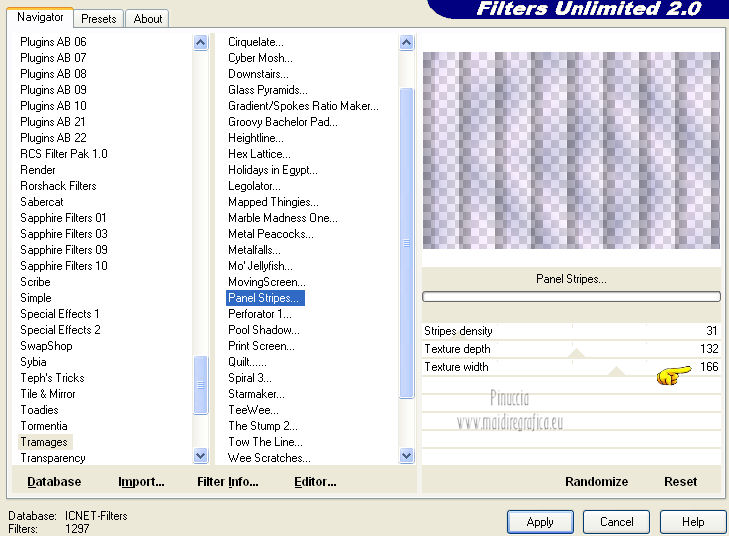
Task: Select Special Effects 2 category
Action: 60,330
